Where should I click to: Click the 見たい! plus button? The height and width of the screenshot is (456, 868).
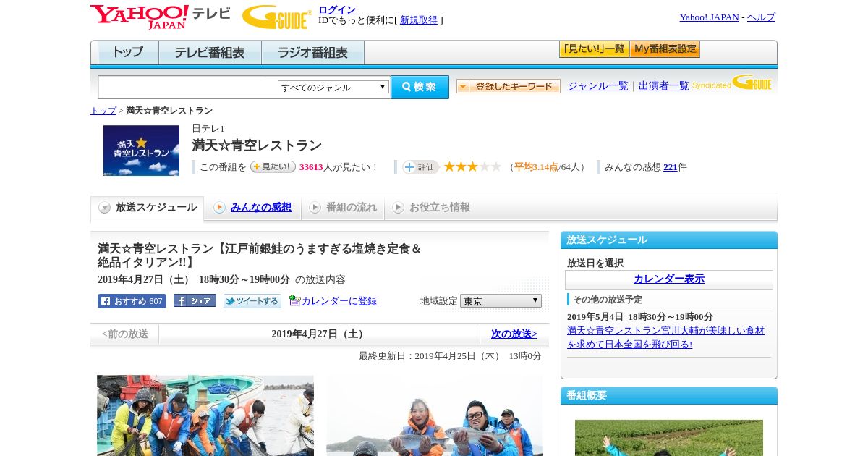tap(273, 166)
